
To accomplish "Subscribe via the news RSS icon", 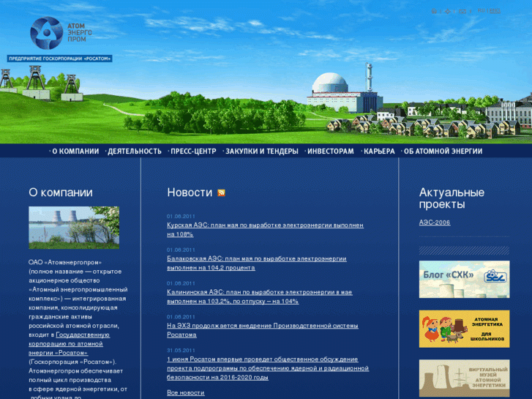I will (x=221, y=193).
